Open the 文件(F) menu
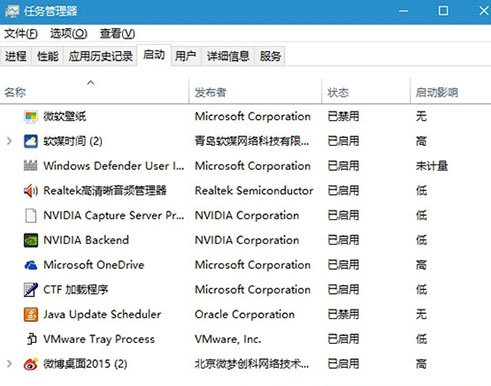The height and width of the screenshot is (386, 491). pos(21,34)
